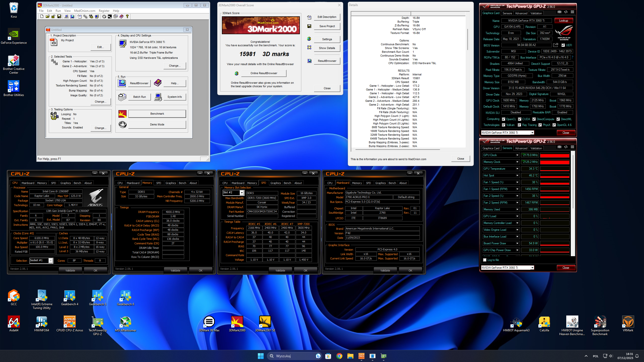The height and width of the screenshot is (362, 644).
Task: Toggle CUDA checkbox in GPU-Z
Action: (519, 119)
